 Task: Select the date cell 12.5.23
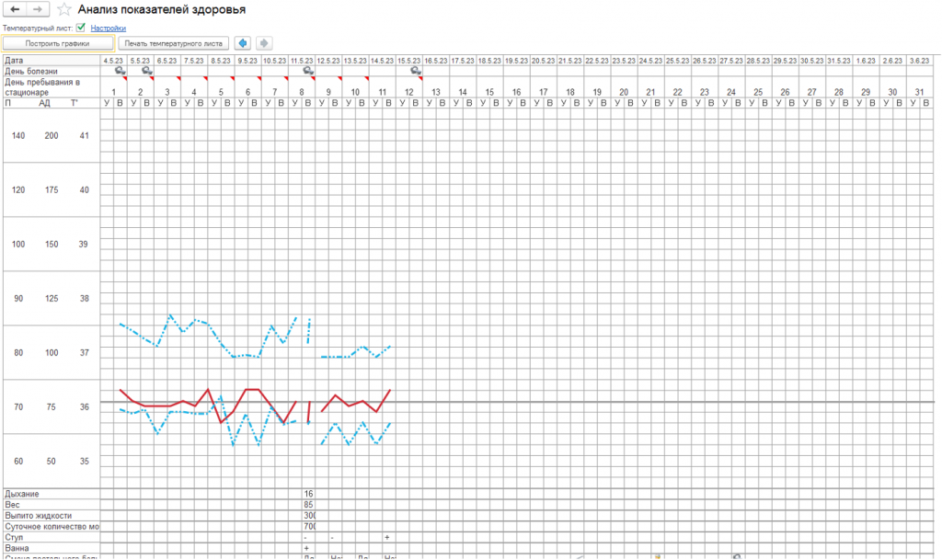(x=328, y=61)
